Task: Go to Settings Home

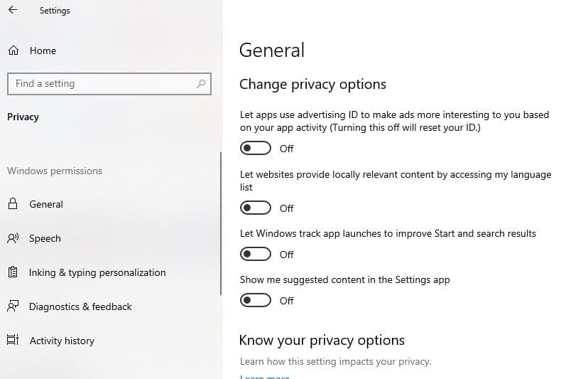Action: tap(43, 50)
